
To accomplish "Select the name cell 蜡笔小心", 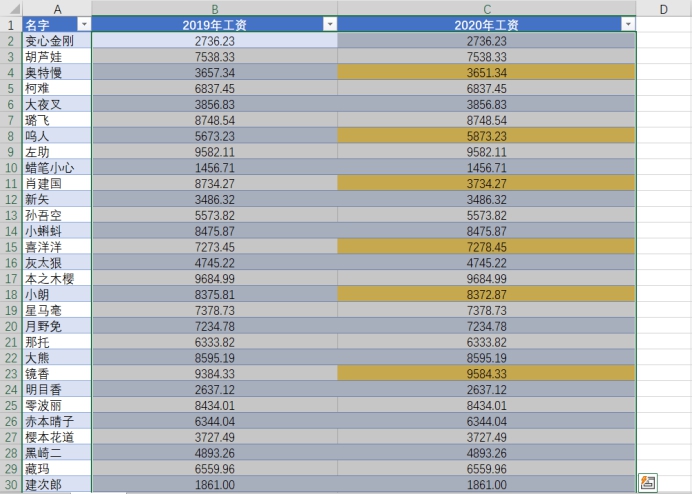I will pos(57,167).
